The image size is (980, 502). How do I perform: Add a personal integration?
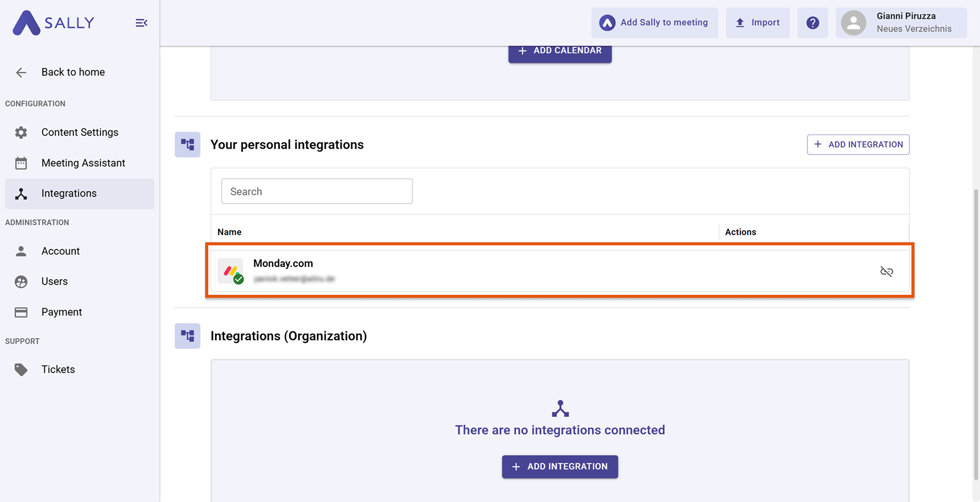pyautogui.click(x=858, y=144)
